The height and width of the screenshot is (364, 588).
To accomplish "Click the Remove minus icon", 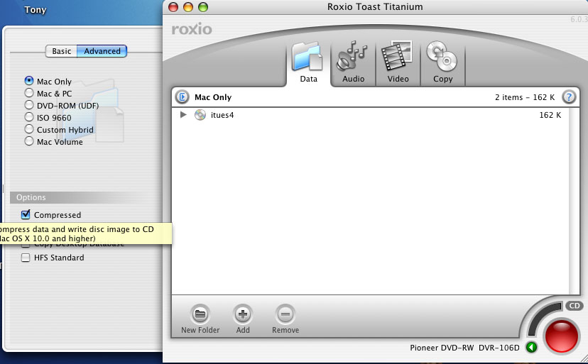I will (285, 314).
